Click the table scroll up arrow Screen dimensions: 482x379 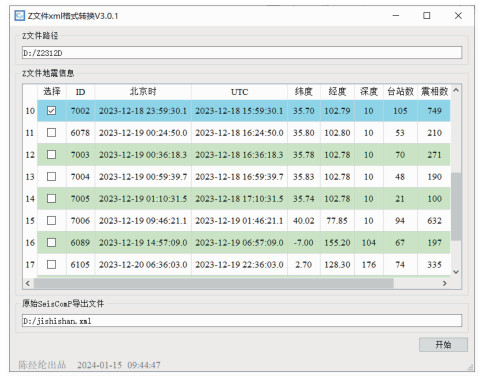click(456, 90)
